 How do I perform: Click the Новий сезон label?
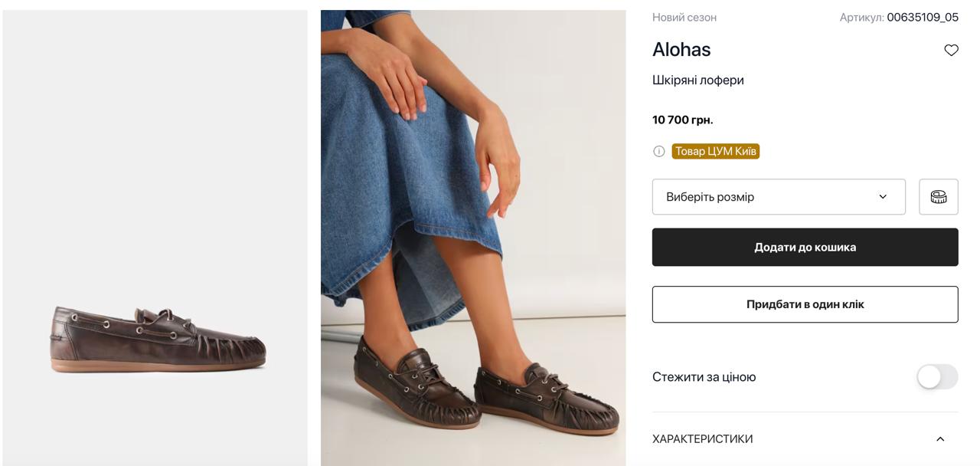(684, 18)
